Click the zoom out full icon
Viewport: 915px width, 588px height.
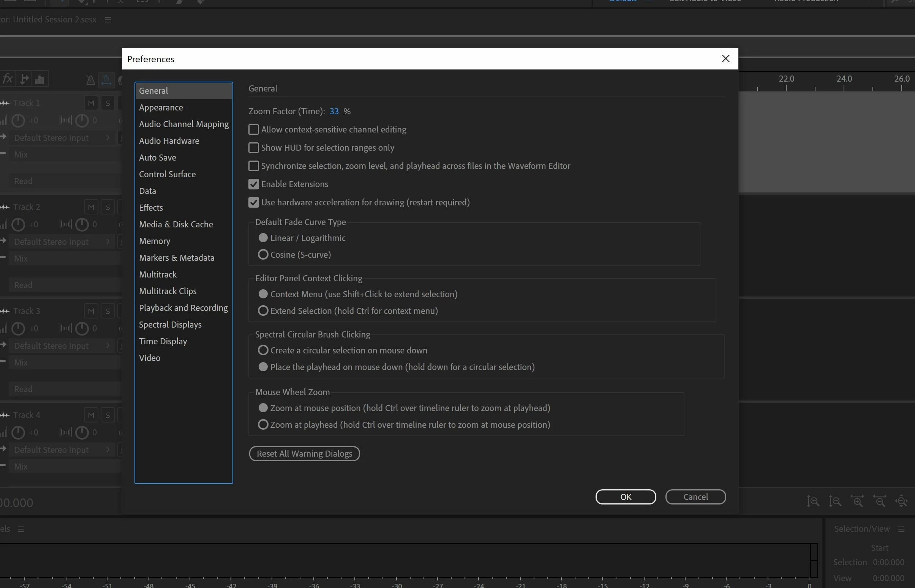click(902, 501)
